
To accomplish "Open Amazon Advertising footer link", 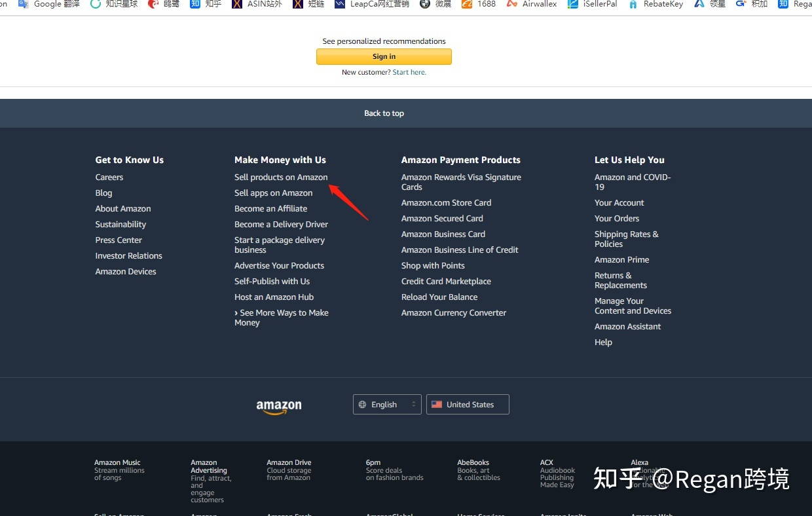I will tap(211, 481).
